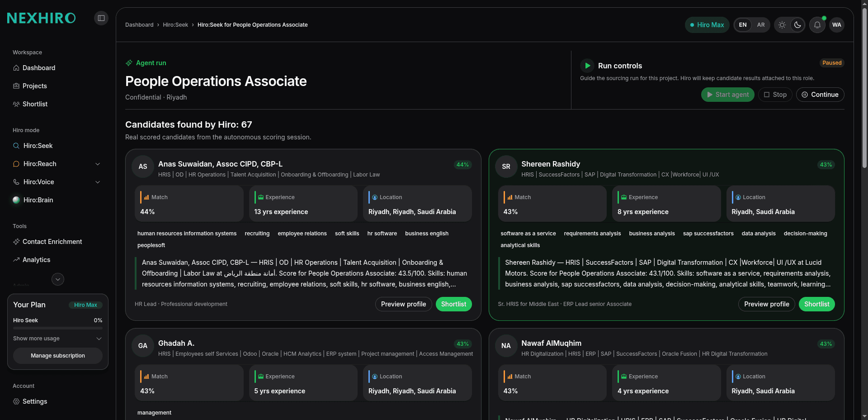Go to the Dashboard breadcrumb
Viewport: 868px width, 420px height.
click(139, 25)
